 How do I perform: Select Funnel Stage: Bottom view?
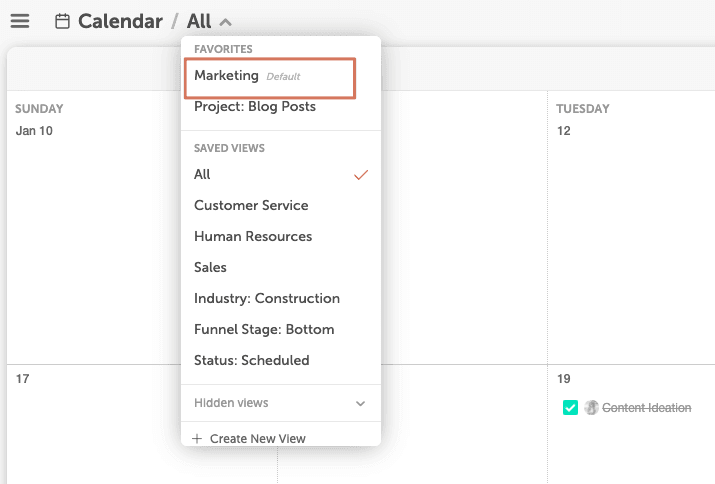pyautogui.click(x=264, y=329)
